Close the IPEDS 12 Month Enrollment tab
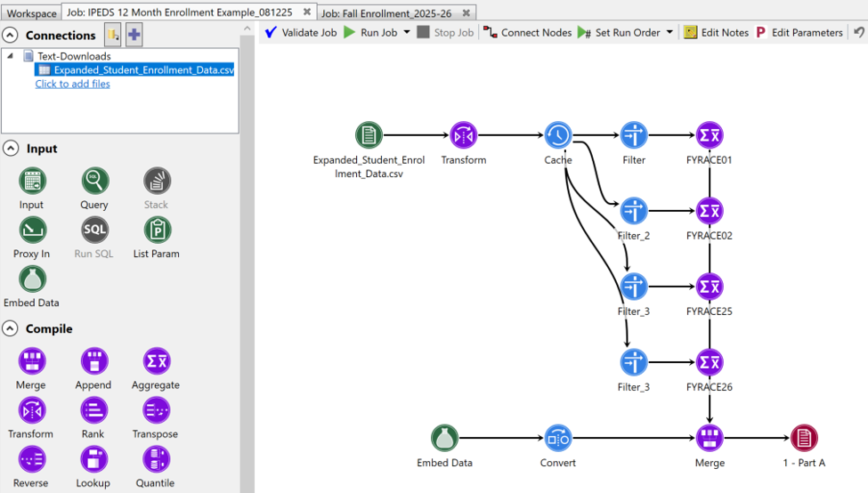Viewport: 868px width, 493px height. 307,12
